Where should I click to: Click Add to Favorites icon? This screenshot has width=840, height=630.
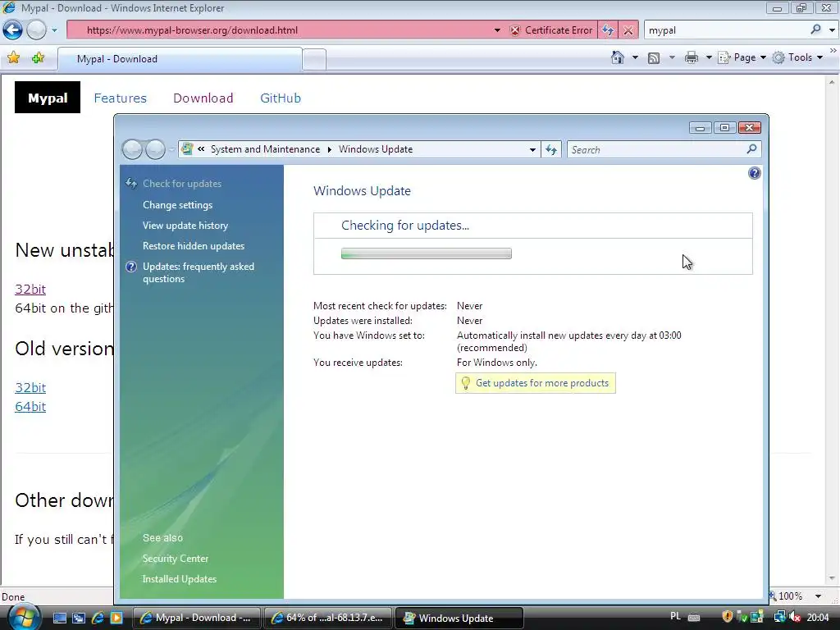pos(38,58)
